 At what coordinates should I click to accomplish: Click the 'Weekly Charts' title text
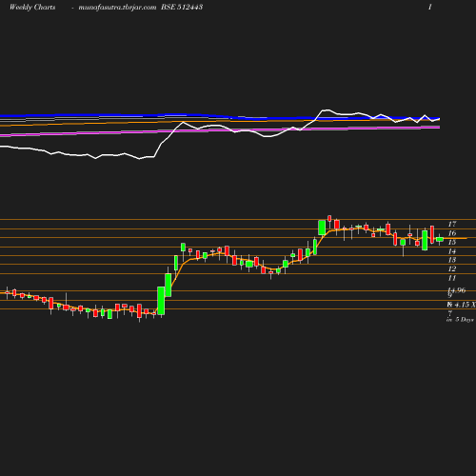point(32,7)
